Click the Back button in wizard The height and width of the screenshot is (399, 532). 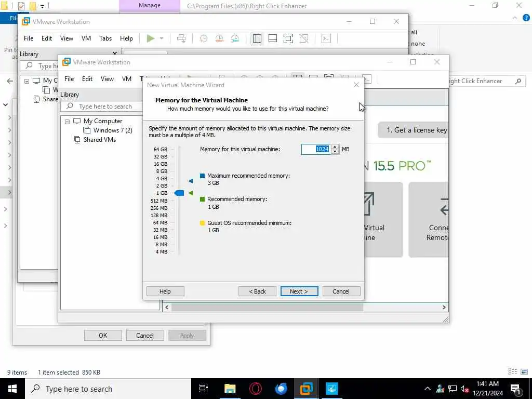257,291
